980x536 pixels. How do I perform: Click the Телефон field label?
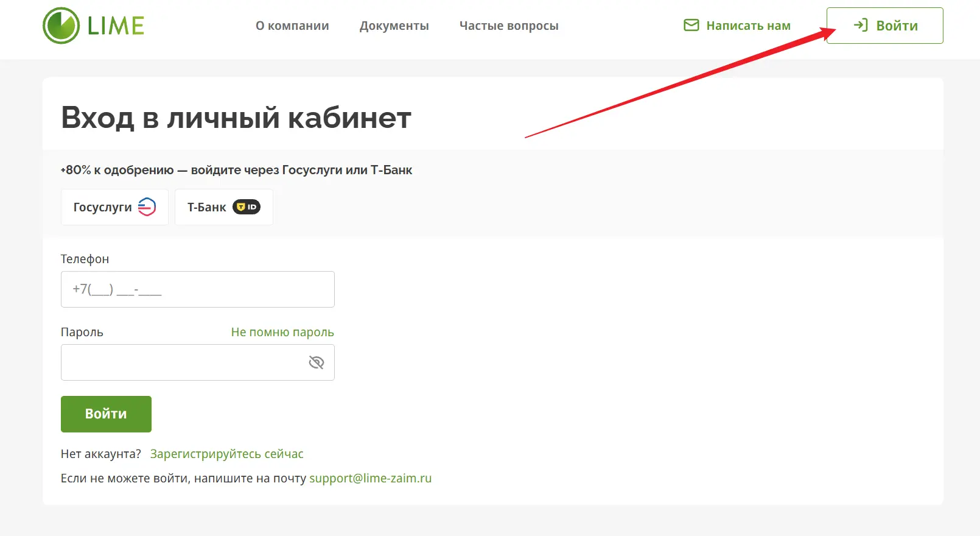pos(85,259)
